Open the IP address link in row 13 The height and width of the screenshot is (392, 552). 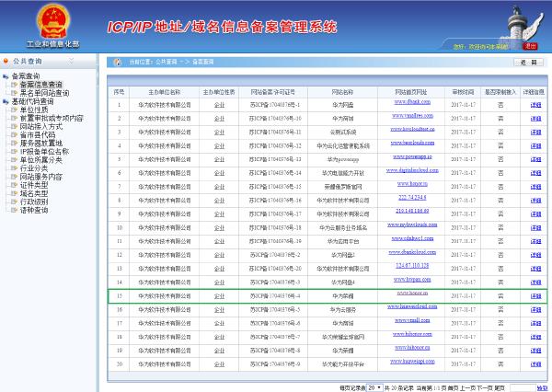(x=412, y=266)
